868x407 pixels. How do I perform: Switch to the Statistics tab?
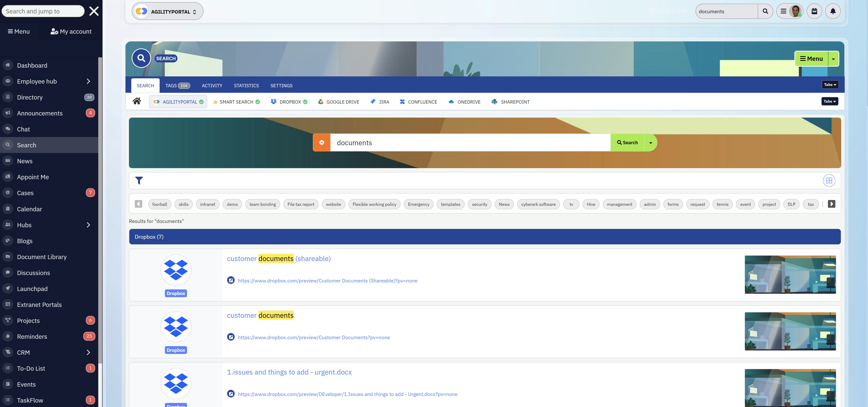(x=246, y=86)
